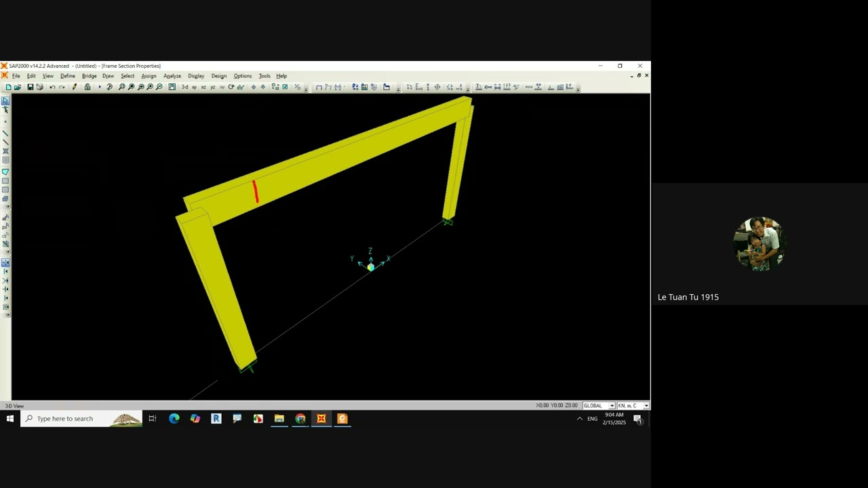Pick the Draw Poly Area tool
The width and height of the screenshot is (868, 488).
pos(5,172)
